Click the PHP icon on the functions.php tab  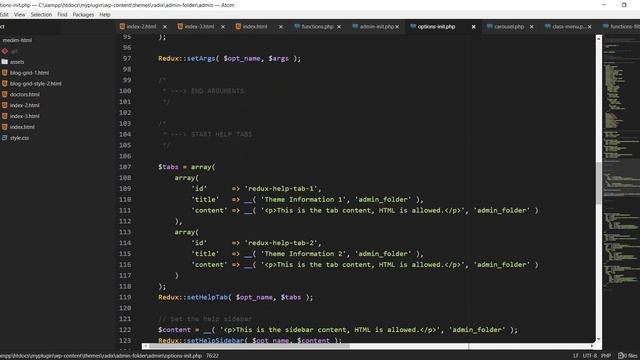point(297,27)
